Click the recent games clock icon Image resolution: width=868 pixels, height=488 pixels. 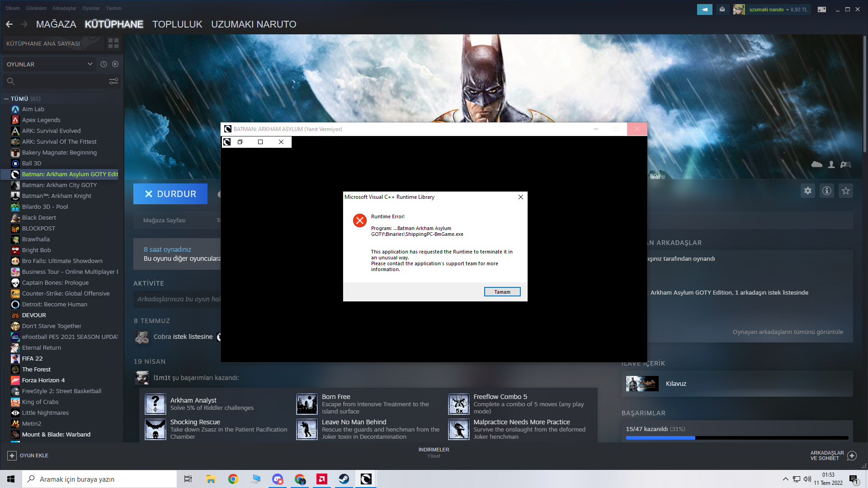pyautogui.click(x=104, y=64)
